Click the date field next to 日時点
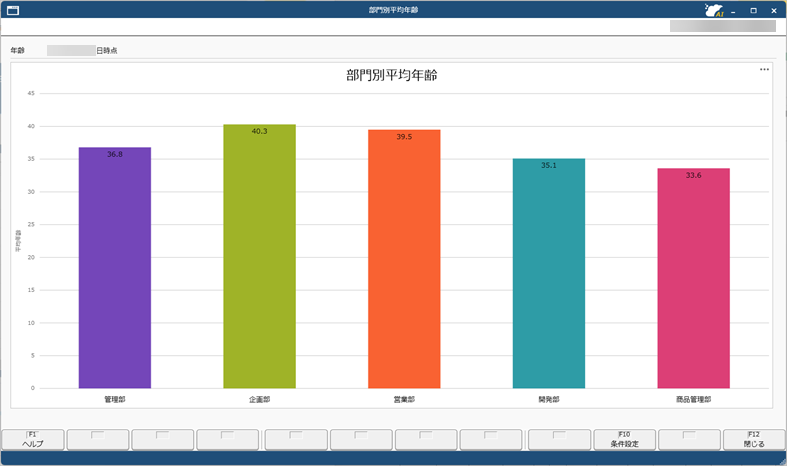This screenshot has height=466, width=788. (71, 50)
